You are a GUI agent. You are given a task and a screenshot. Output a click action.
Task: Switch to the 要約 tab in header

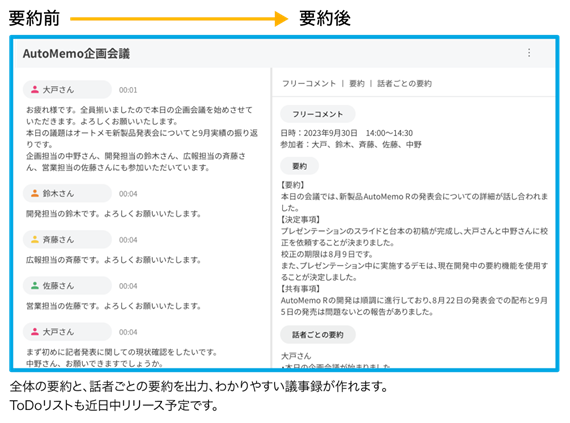(357, 84)
